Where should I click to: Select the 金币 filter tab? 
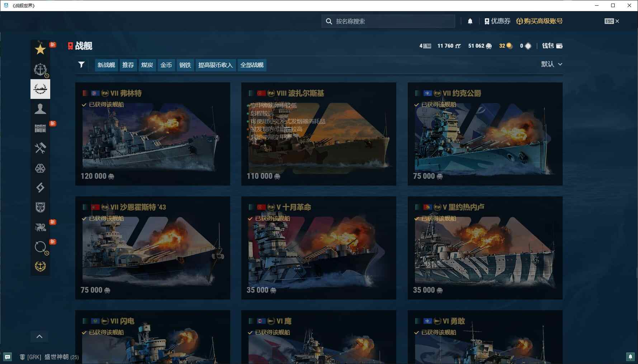click(166, 65)
